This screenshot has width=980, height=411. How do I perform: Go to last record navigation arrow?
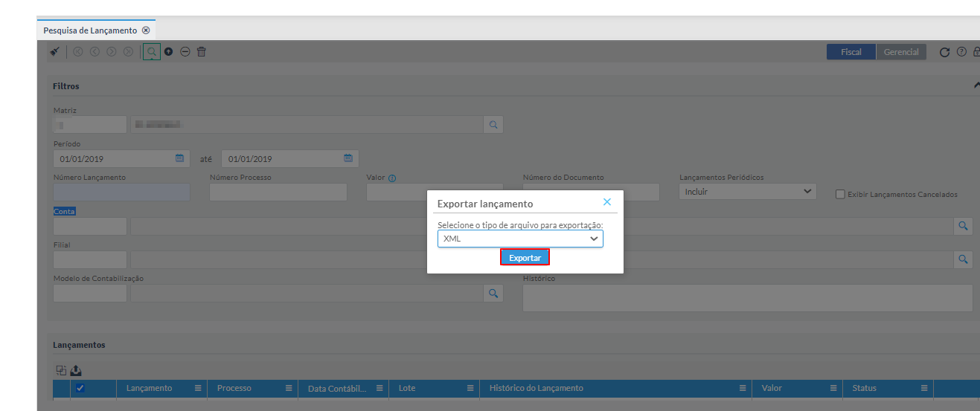tap(128, 52)
